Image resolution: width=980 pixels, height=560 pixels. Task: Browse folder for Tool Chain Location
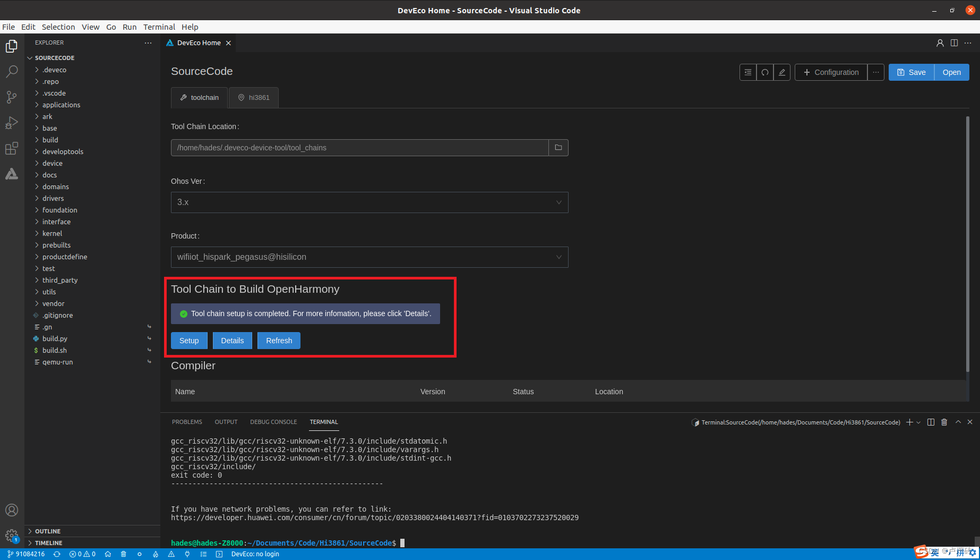click(x=558, y=148)
